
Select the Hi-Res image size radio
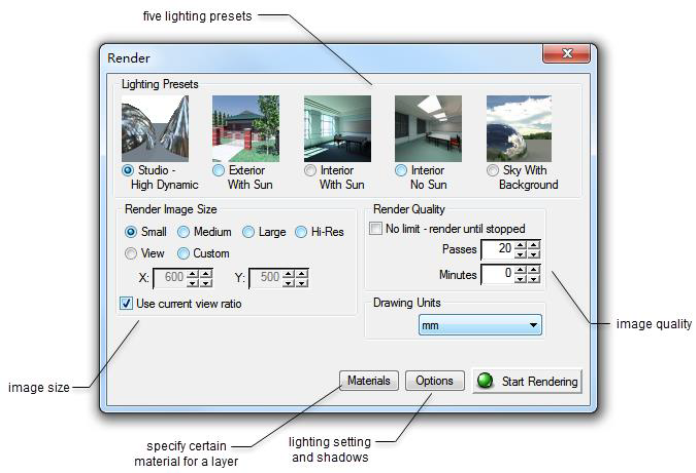click(301, 232)
